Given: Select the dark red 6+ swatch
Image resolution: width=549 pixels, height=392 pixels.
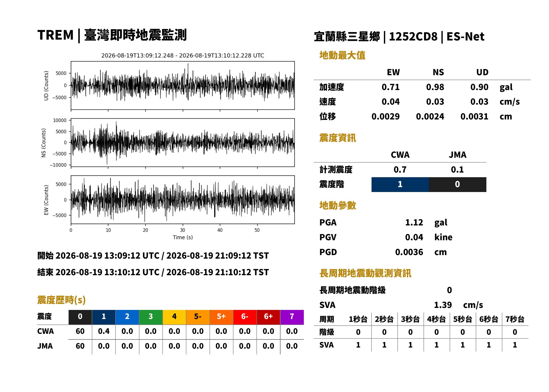Looking at the screenshot, I should click(x=268, y=317).
